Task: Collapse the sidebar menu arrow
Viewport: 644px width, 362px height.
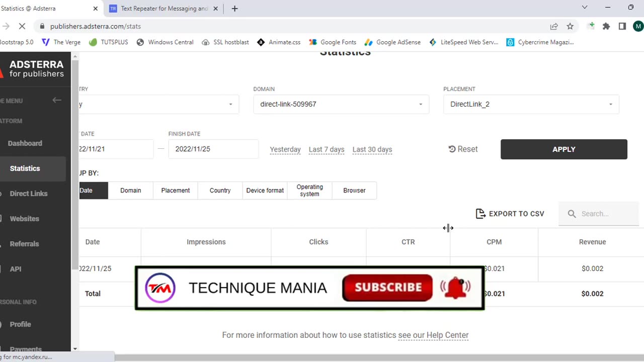Action: pos(57,100)
